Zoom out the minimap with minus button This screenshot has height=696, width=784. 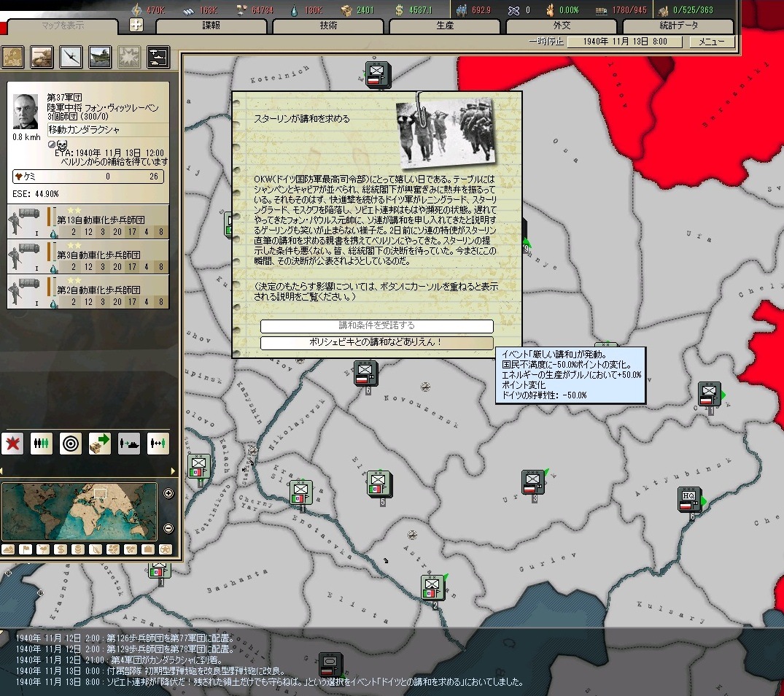[169, 528]
